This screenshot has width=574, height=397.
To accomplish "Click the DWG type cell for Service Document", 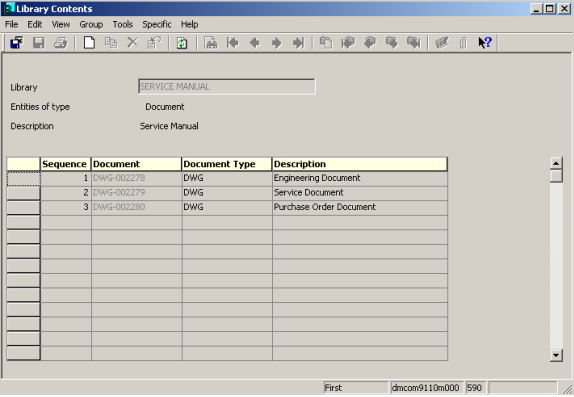I will click(227, 193).
